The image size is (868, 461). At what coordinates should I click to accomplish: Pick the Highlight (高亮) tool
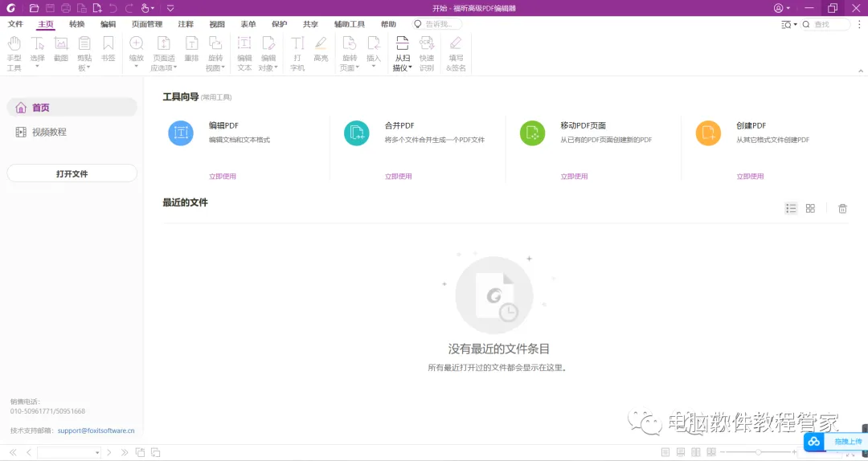click(x=321, y=49)
